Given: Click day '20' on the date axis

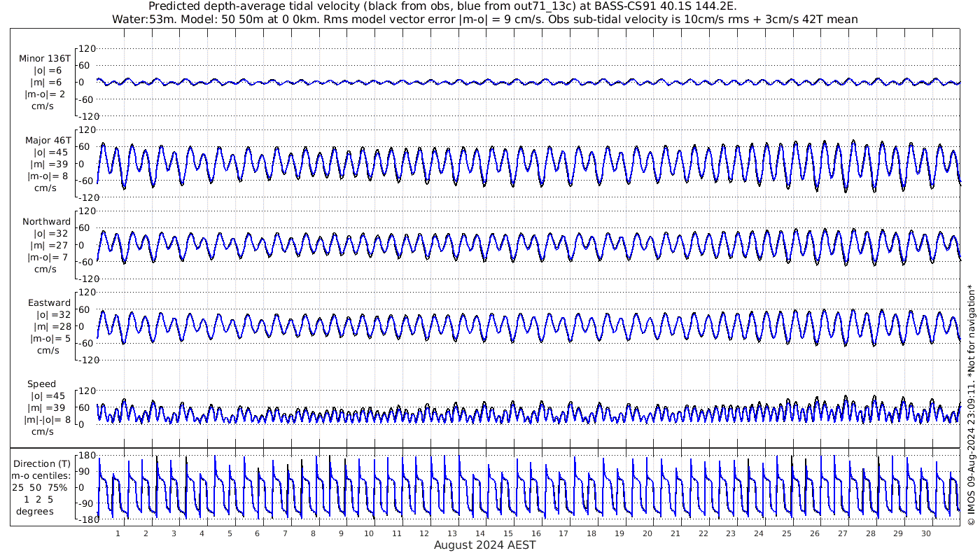Looking at the screenshot, I should tap(647, 534).
